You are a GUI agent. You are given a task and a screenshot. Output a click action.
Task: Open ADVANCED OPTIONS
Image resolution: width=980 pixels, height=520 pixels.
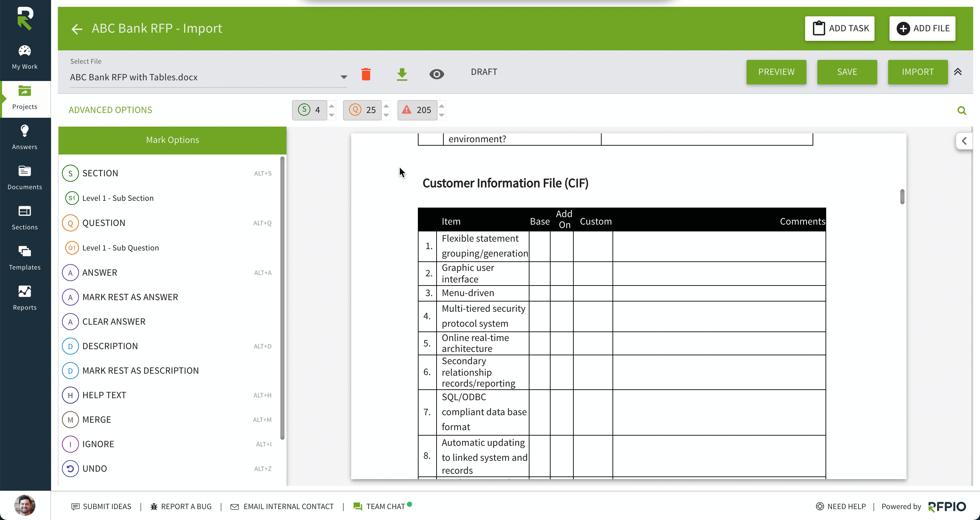point(110,110)
